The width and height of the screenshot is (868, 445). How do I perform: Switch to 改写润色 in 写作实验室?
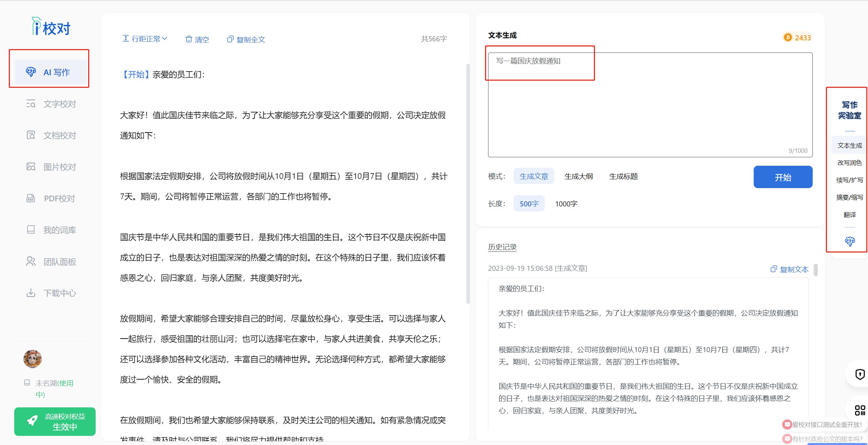tap(849, 163)
